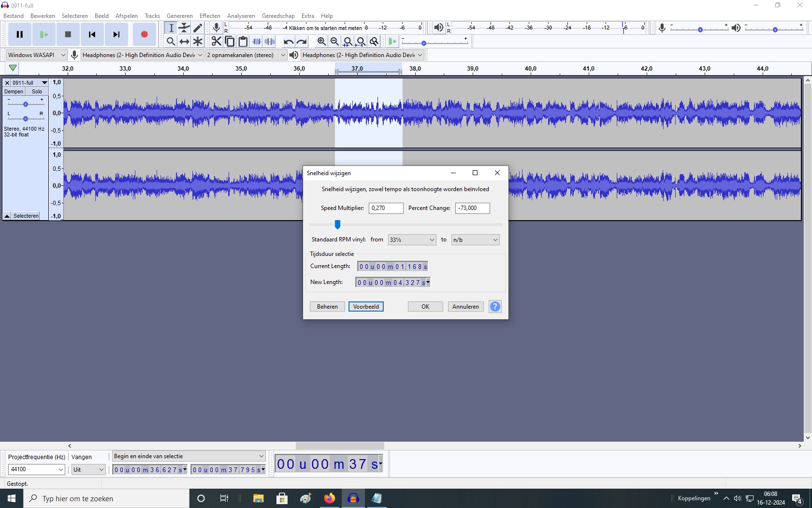This screenshot has height=508, width=812.
Task: Toggle Solo on 0911-full track
Action: click(37, 91)
